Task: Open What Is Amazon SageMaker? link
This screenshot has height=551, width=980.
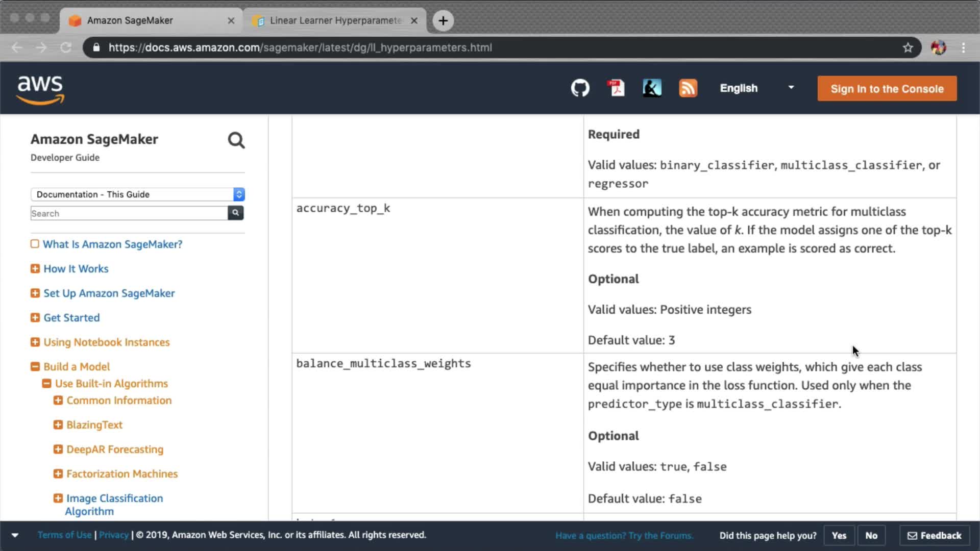Action: click(x=112, y=244)
